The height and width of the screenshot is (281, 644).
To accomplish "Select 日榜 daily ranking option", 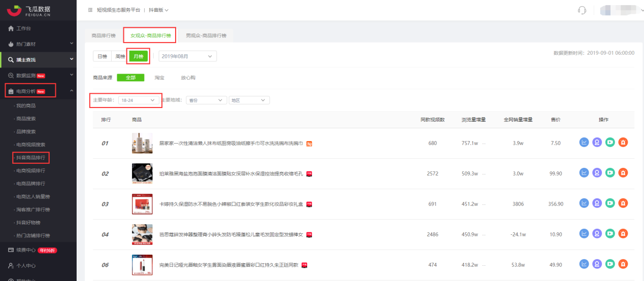I will pyautogui.click(x=102, y=56).
